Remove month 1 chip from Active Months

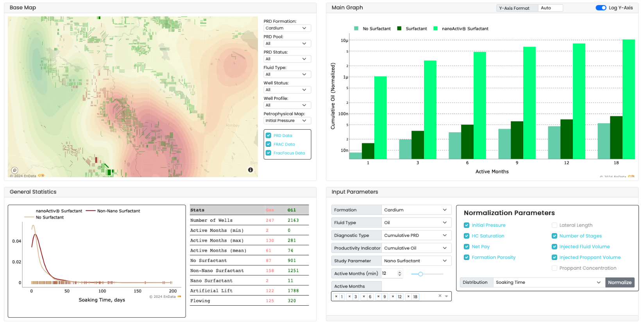click(336, 296)
